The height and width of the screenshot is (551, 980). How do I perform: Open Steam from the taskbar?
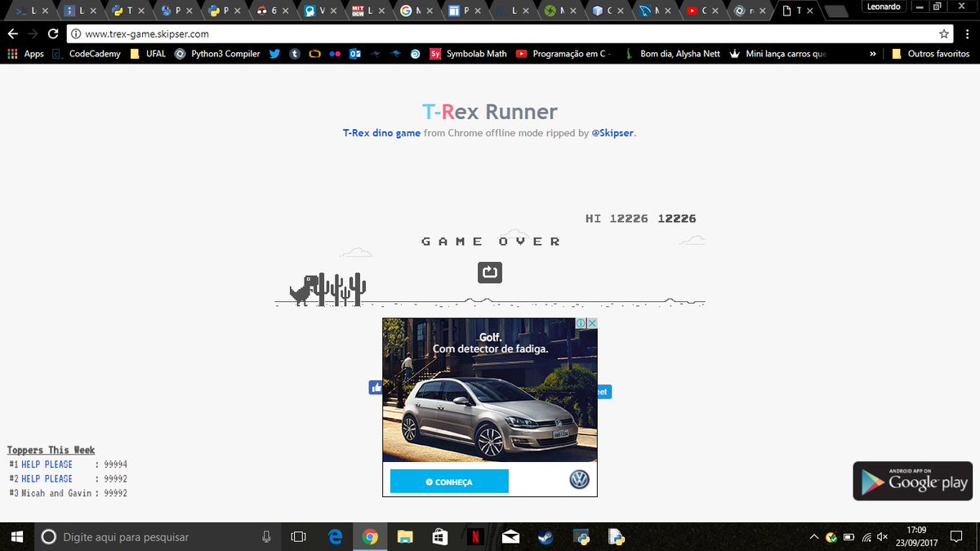tap(545, 536)
